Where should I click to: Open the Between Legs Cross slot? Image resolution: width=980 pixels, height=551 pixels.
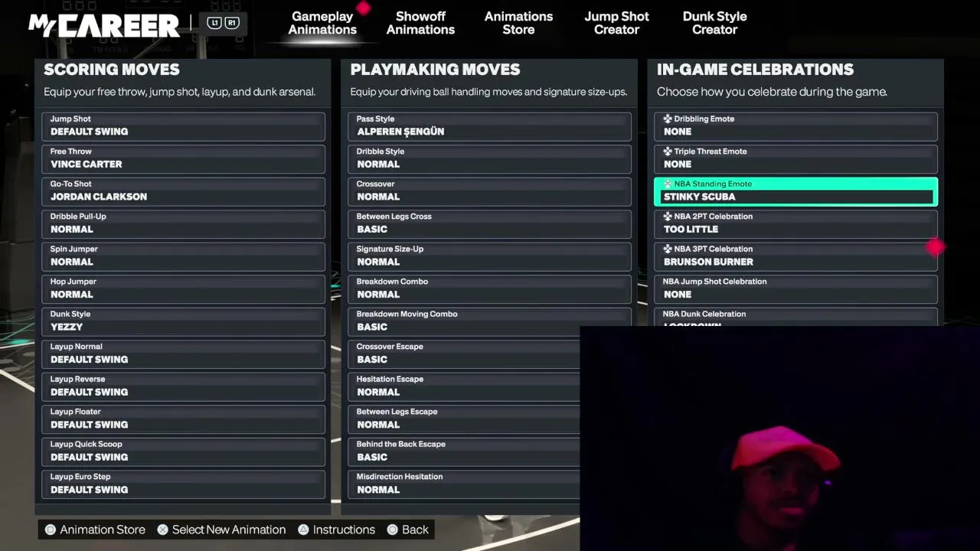pos(490,224)
